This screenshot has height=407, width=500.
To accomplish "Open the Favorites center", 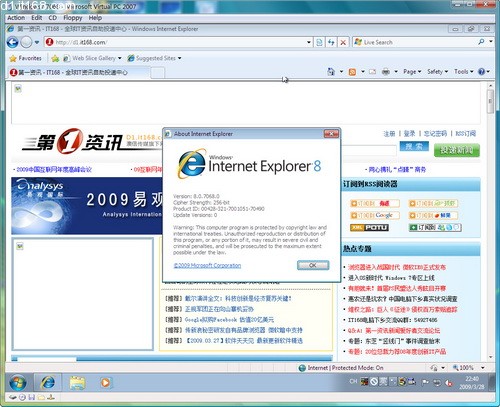I will (26, 58).
